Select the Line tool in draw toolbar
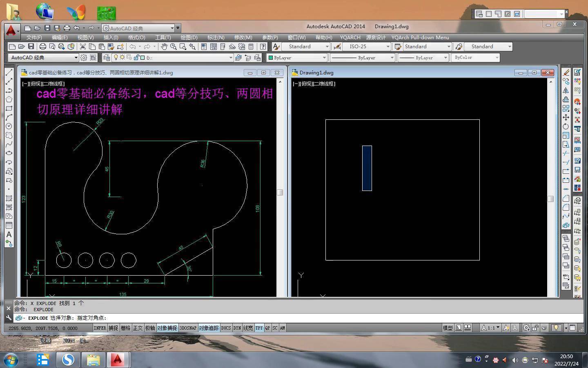The width and height of the screenshot is (588, 368). pos(9,73)
